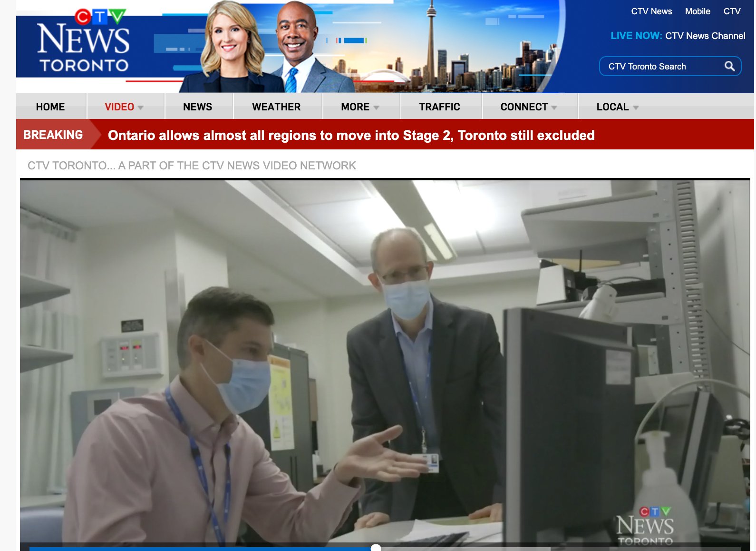Focus the CTV Toronto Search field

pos(670,67)
